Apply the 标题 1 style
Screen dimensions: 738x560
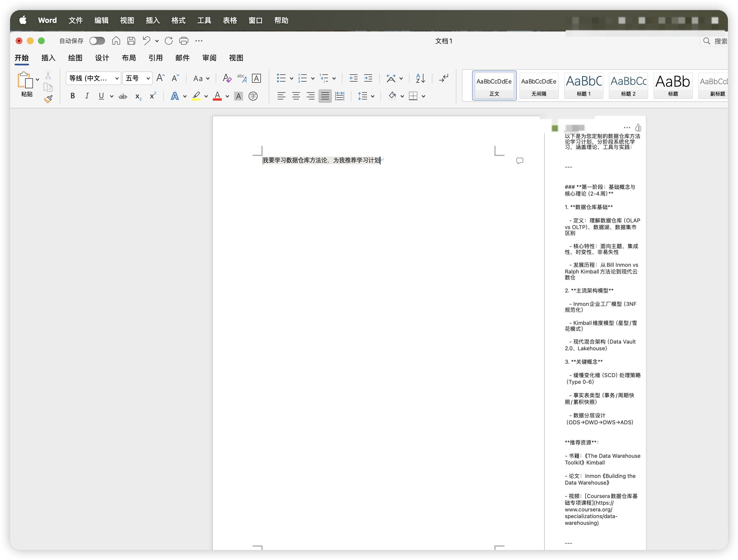point(584,86)
